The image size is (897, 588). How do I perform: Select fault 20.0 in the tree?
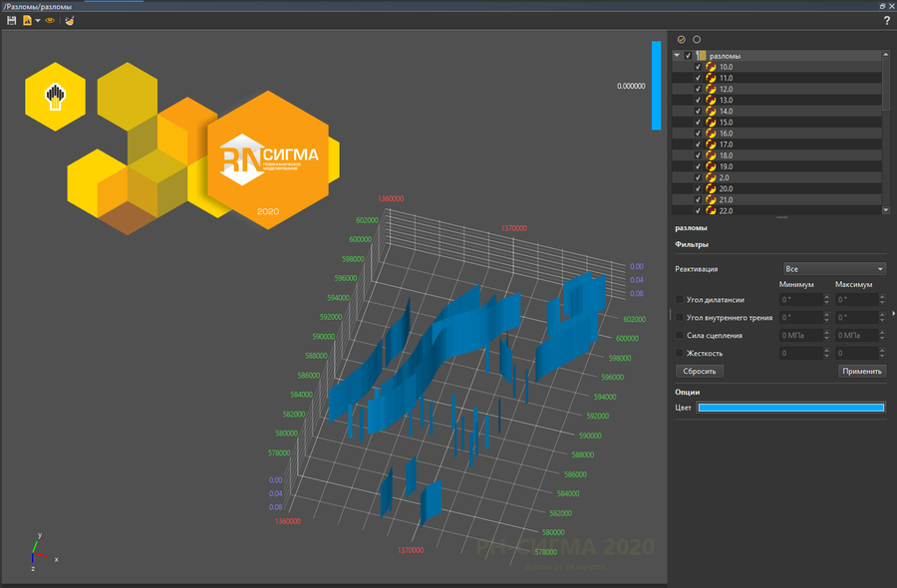[x=726, y=188]
